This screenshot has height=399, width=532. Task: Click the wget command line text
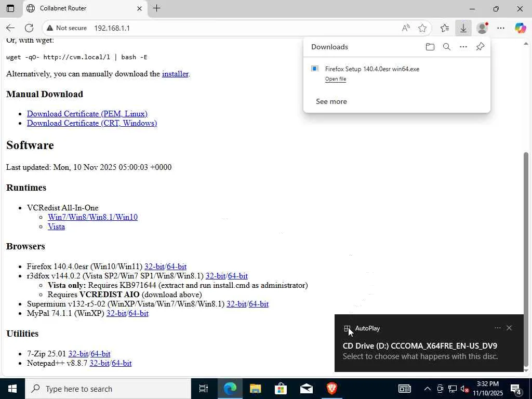[x=77, y=57]
